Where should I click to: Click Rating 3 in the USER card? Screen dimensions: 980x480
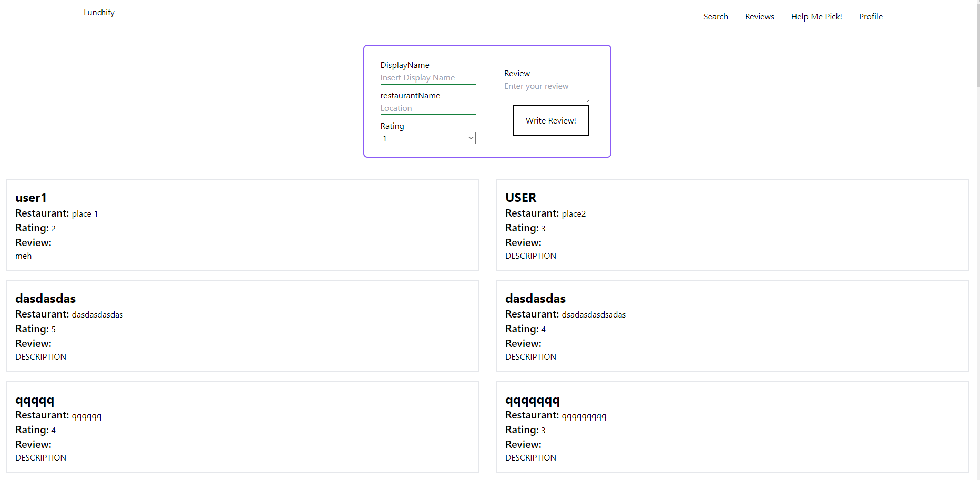click(525, 228)
